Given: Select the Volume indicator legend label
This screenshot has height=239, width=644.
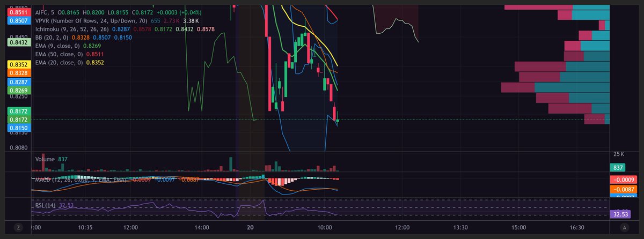Looking at the screenshot, I should [x=45, y=159].
